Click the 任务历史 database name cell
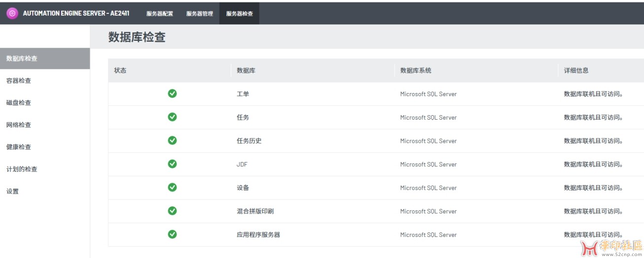The width and height of the screenshot is (644, 258). [x=249, y=141]
